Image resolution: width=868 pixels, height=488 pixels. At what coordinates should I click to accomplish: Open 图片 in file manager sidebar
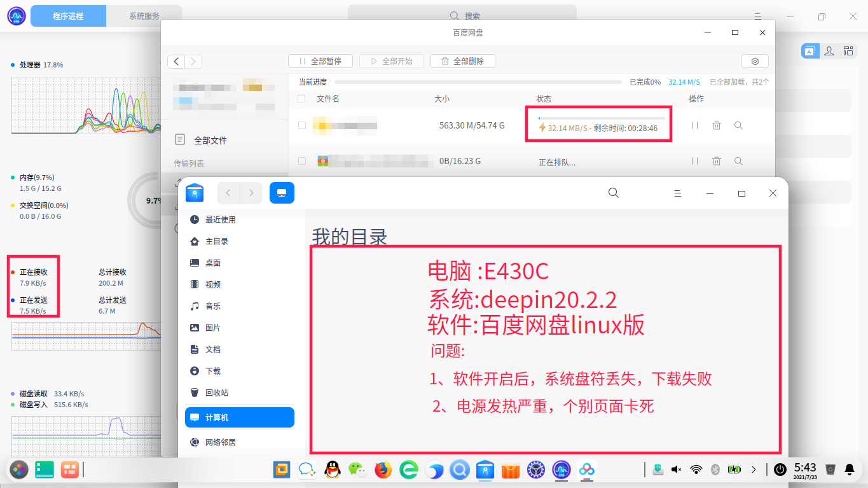pyautogui.click(x=240, y=328)
